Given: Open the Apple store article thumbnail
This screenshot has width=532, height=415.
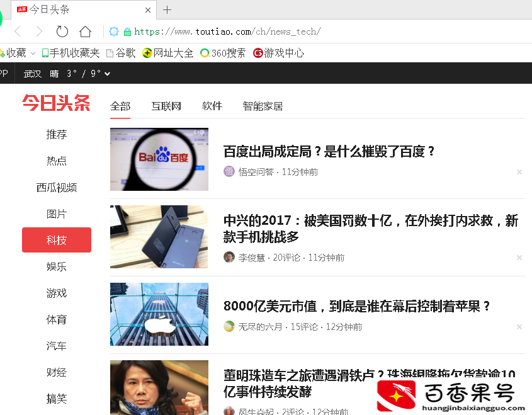Looking at the screenshot, I should (159, 314).
